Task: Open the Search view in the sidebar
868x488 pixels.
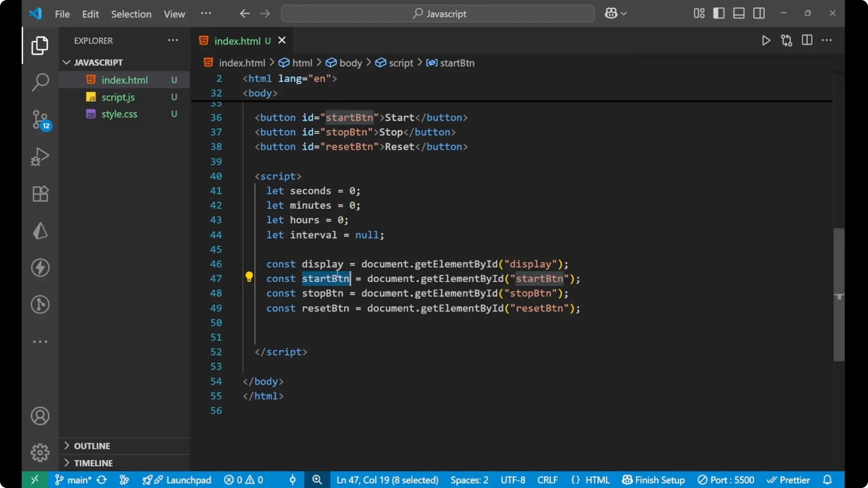Action: coord(40,82)
